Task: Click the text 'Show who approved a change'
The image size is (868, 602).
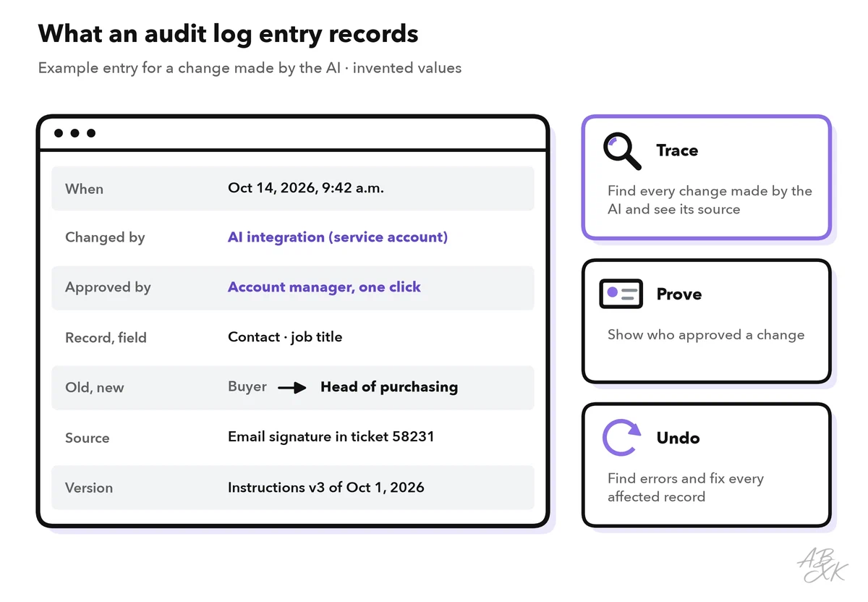Action: tap(706, 335)
